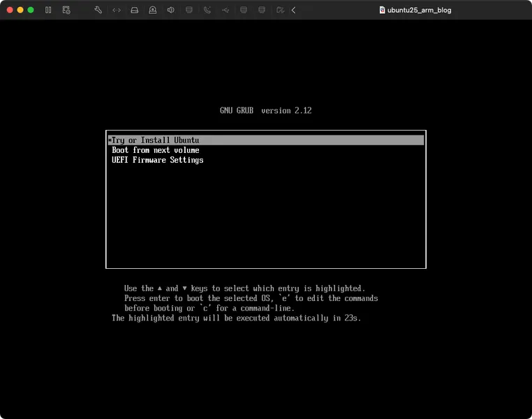Open VM settings wrench icon
This screenshot has height=419, width=532.
(98, 10)
